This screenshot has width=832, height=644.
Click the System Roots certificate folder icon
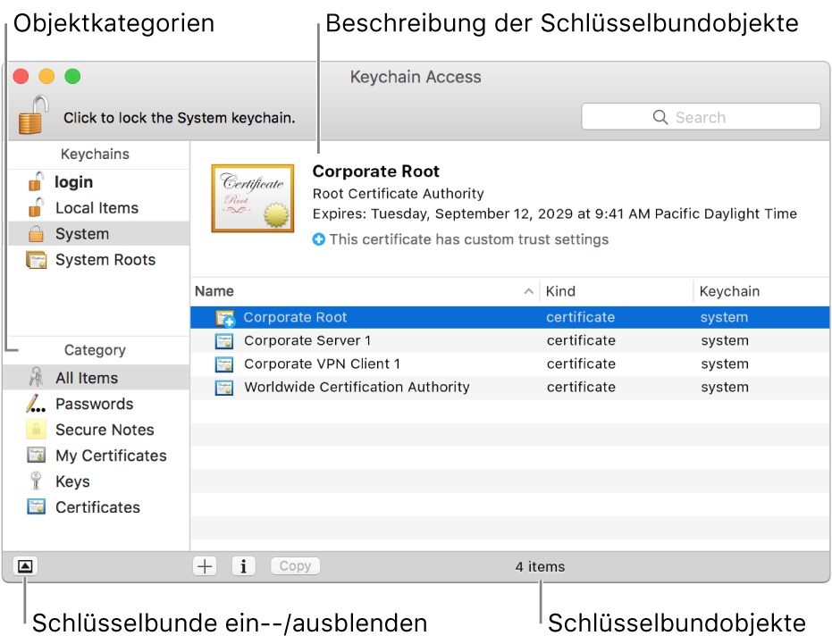36,260
